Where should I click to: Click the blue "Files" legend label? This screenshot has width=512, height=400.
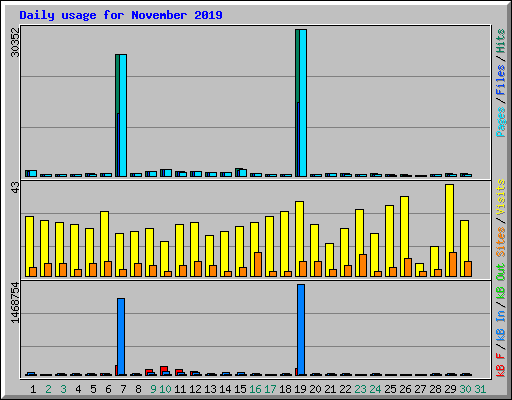click(x=501, y=80)
